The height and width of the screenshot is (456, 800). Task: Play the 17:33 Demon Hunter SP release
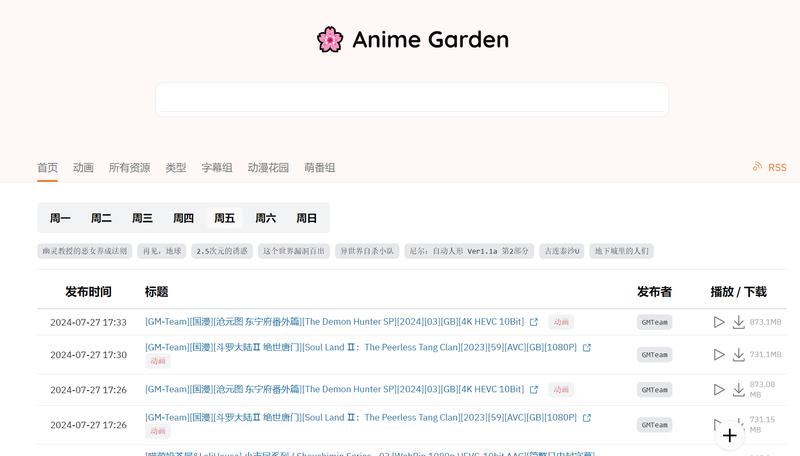pyautogui.click(x=719, y=322)
